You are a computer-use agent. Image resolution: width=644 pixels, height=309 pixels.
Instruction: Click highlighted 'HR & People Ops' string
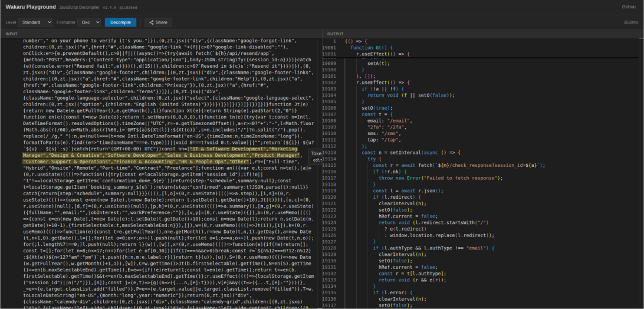pyautogui.click(x=201, y=162)
